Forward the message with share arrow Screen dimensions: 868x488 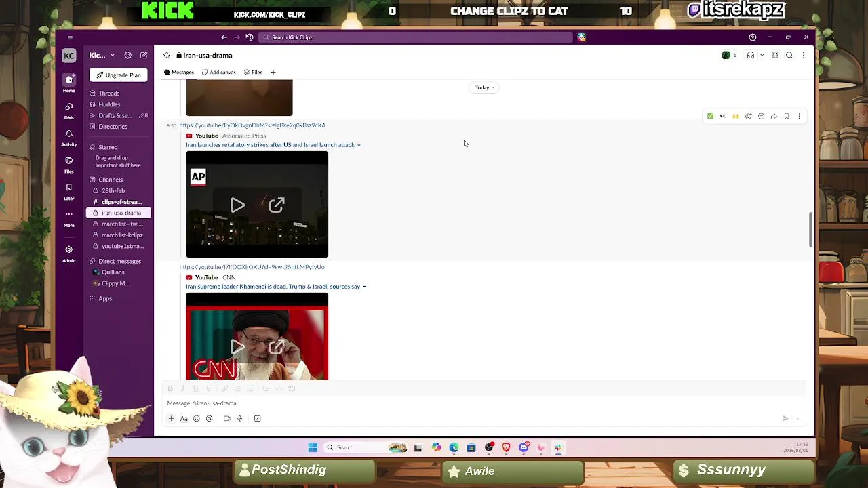pos(774,116)
